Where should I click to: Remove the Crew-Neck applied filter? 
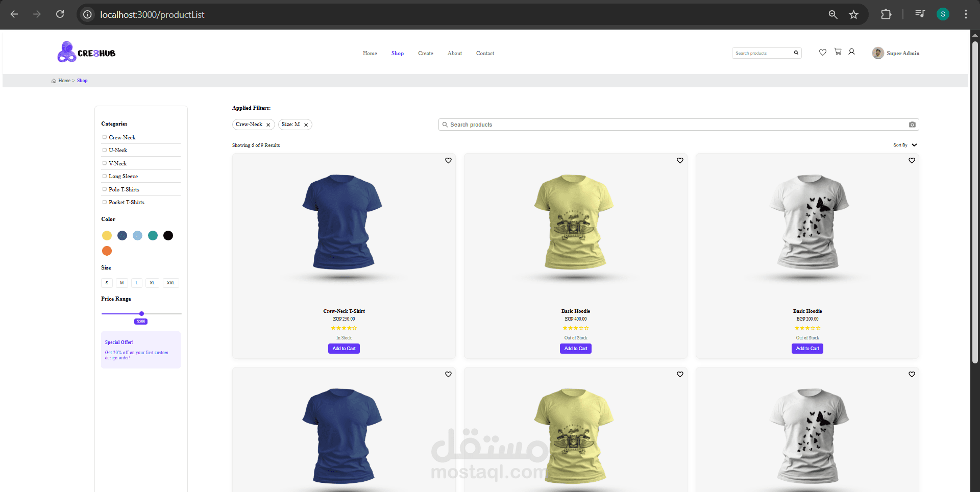pos(268,125)
